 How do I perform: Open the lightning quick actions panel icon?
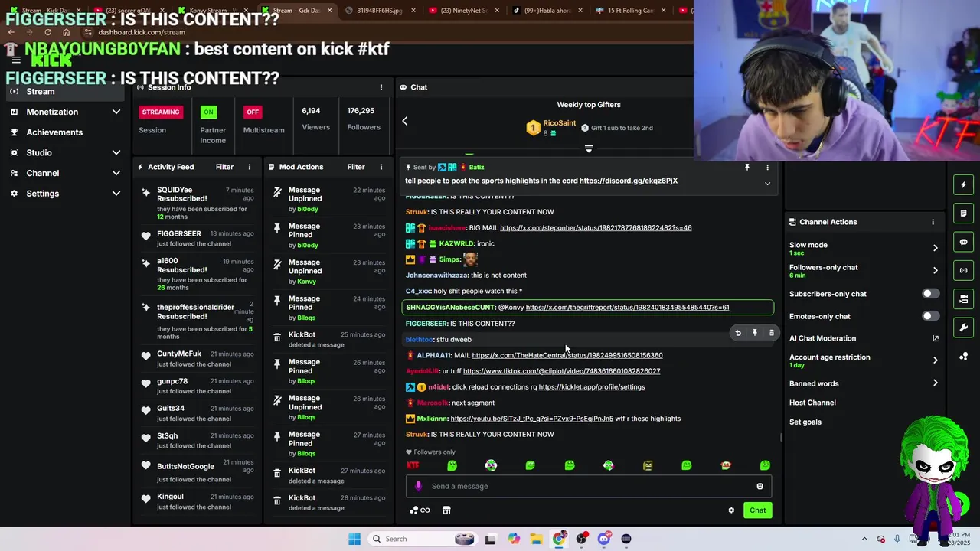(963, 184)
